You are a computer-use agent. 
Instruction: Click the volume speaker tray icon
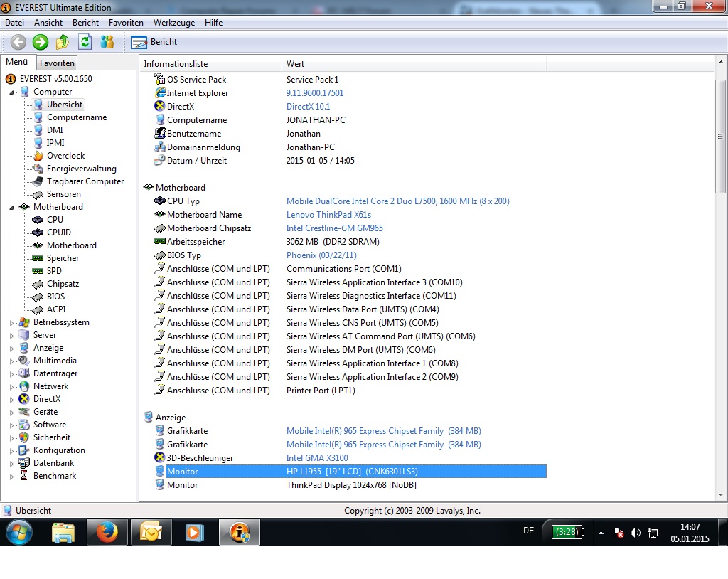click(x=635, y=533)
